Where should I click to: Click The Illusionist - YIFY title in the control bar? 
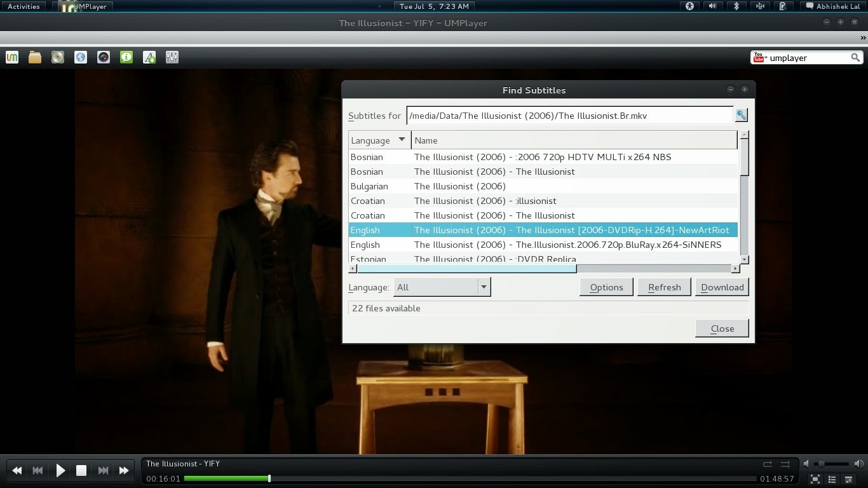point(183,464)
